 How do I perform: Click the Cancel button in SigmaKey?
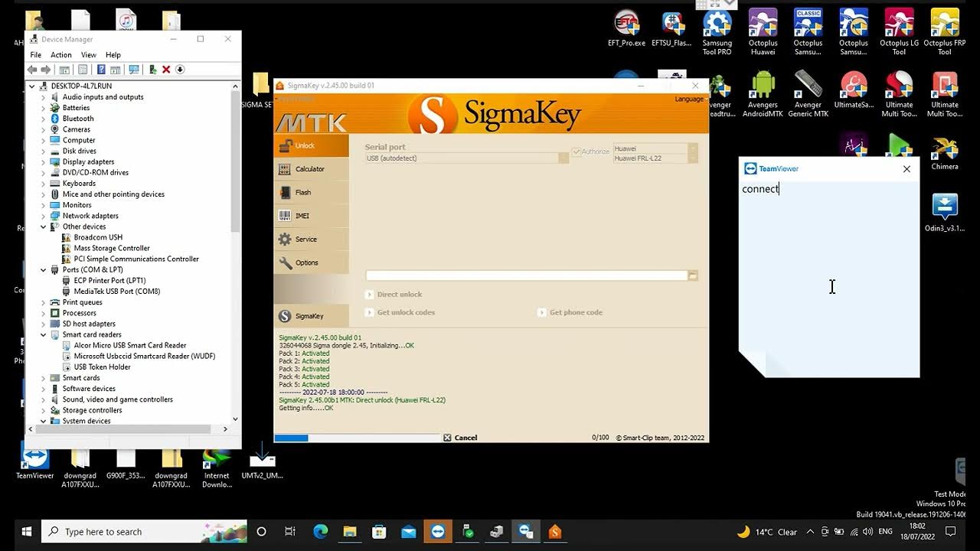[460, 438]
